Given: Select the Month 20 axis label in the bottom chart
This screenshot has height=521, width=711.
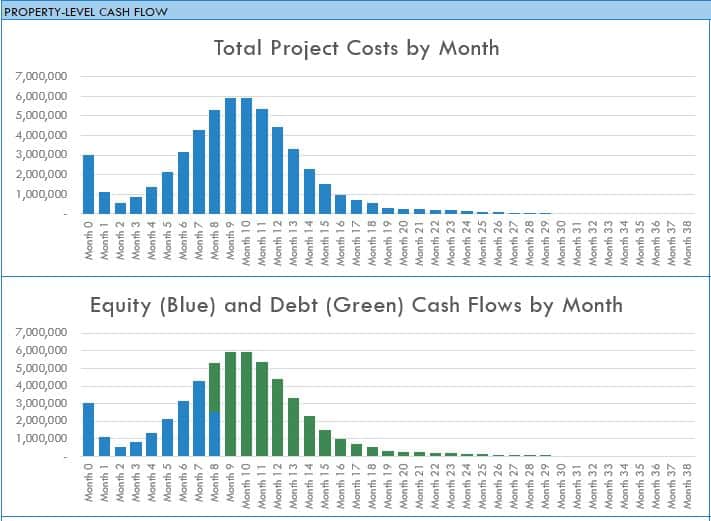Looking at the screenshot, I should [404, 484].
